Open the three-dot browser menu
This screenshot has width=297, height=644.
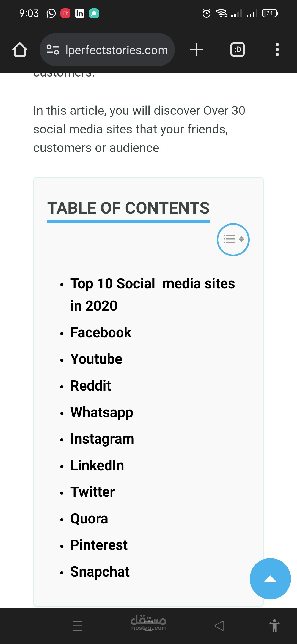277,50
